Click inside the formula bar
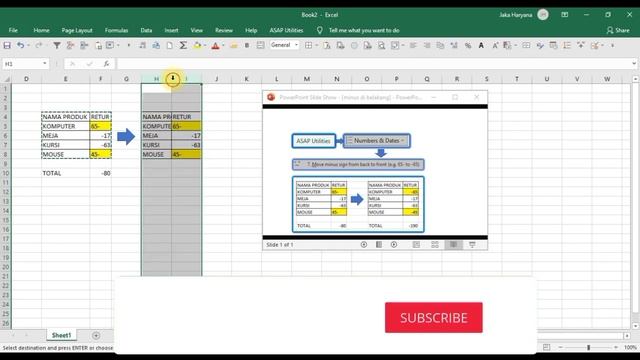 point(373,64)
